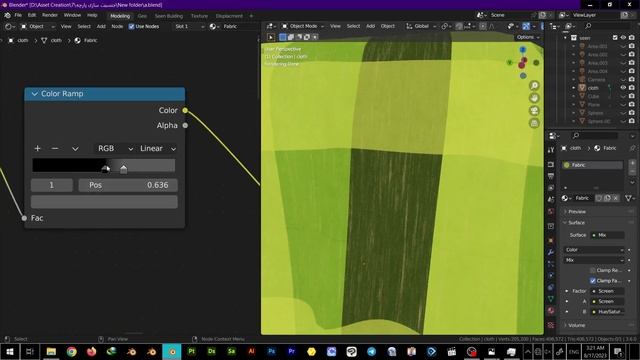
Task: Open Windows Start menu
Action: tap(10, 351)
